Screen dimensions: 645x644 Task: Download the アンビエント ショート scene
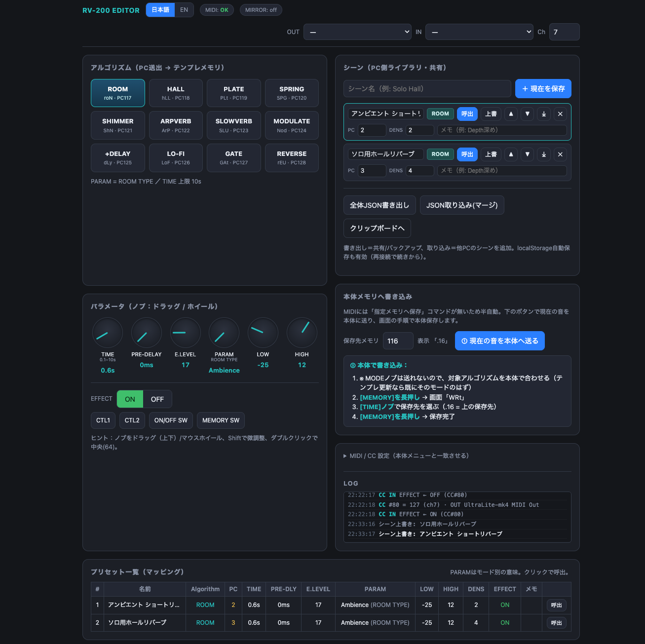[544, 114]
